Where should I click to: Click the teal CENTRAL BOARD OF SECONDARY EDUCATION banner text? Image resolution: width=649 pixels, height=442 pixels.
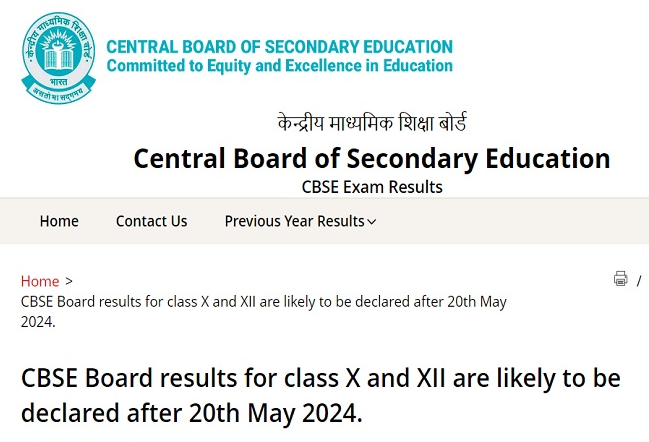point(279,47)
